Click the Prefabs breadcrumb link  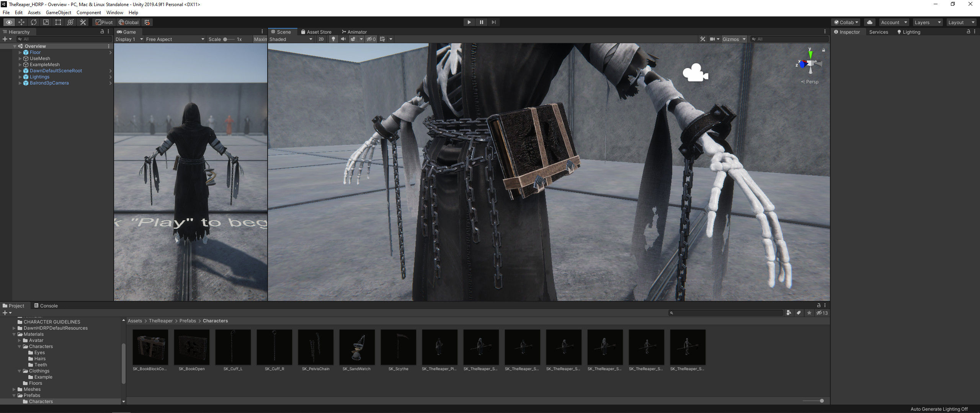[x=188, y=321]
